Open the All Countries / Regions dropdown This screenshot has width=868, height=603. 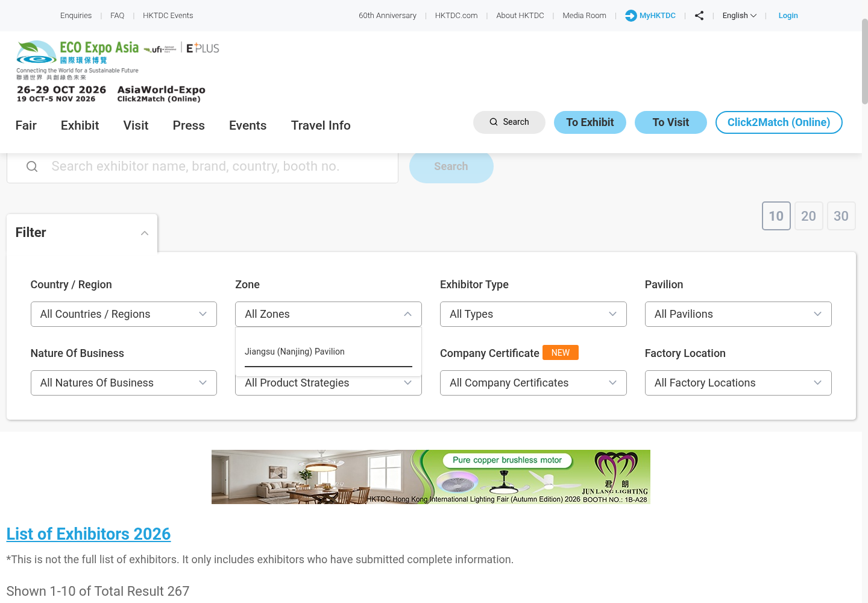(124, 314)
